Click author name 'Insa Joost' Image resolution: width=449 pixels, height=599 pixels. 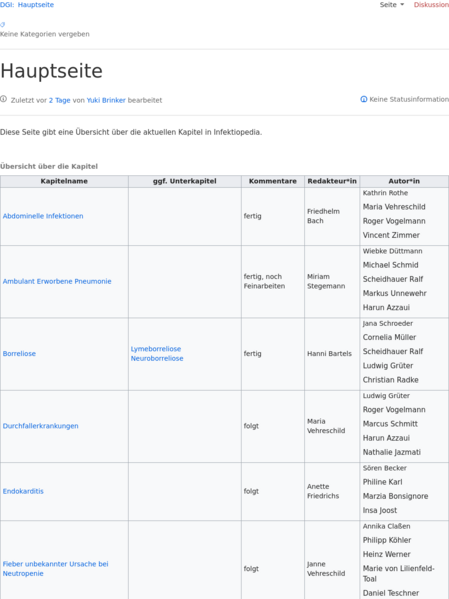380,510
